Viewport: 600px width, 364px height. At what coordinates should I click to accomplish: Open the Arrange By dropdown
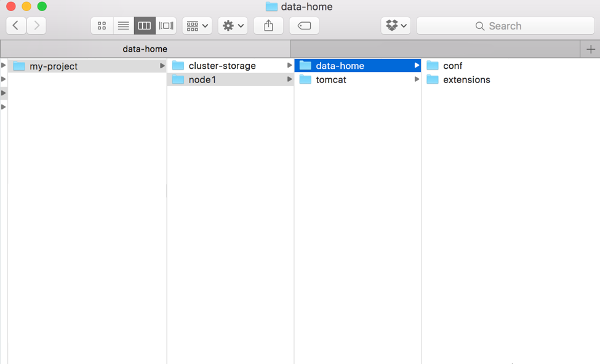pyautogui.click(x=196, y=25)
